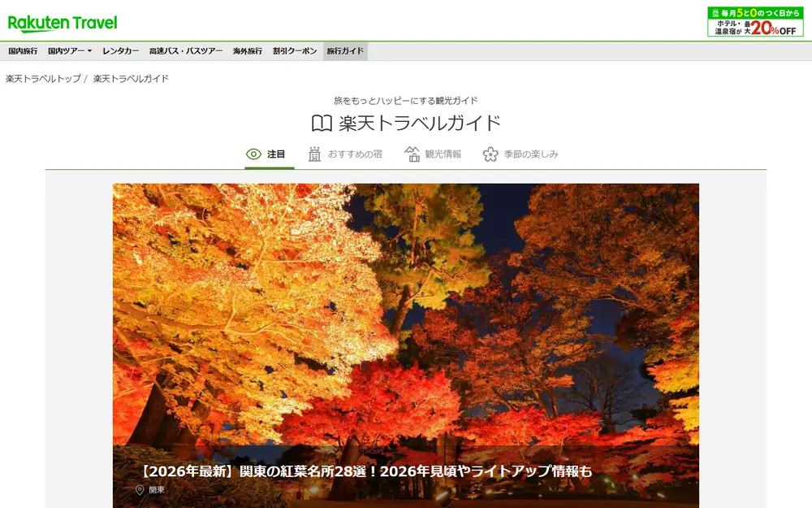Open article 関東の紅葉名所28選 headline
Image resolution: width=812 pixels, height=508 pixels.
pos(366,471)
